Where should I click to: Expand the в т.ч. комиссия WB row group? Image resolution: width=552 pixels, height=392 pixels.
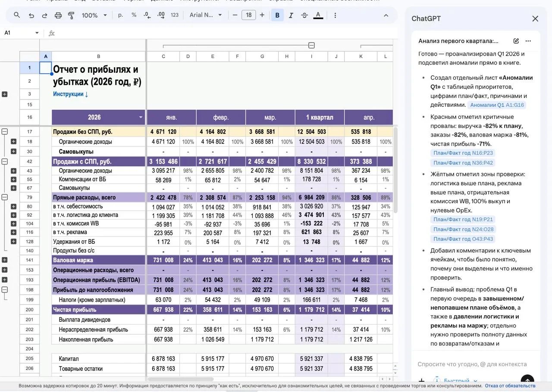coord(13,224)
